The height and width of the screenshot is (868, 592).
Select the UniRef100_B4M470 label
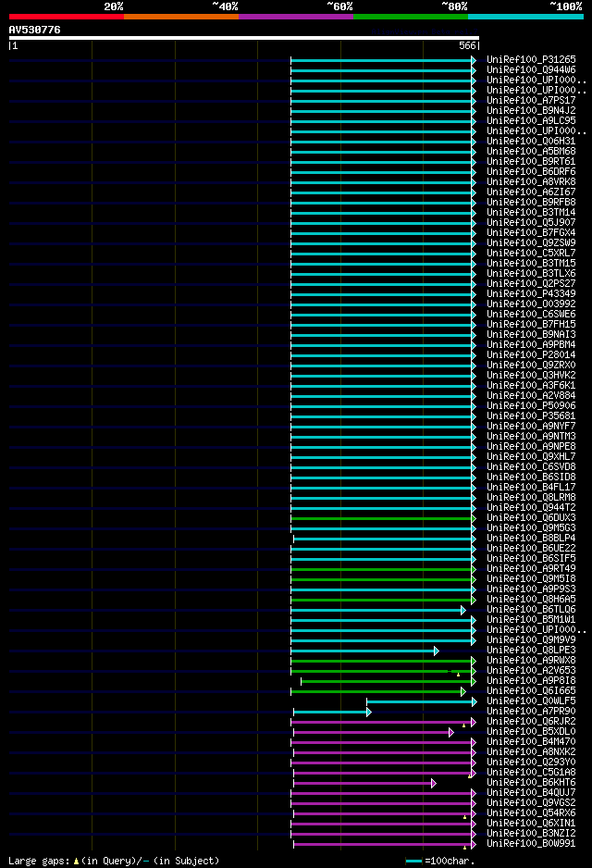[531, 742]
